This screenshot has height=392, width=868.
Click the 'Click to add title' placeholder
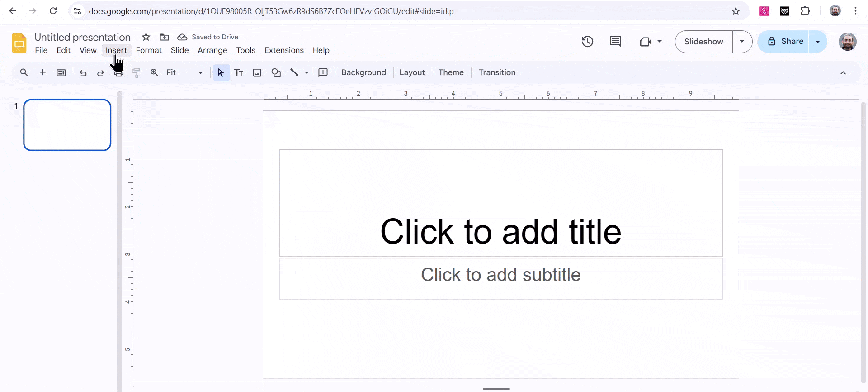(501, 203)
